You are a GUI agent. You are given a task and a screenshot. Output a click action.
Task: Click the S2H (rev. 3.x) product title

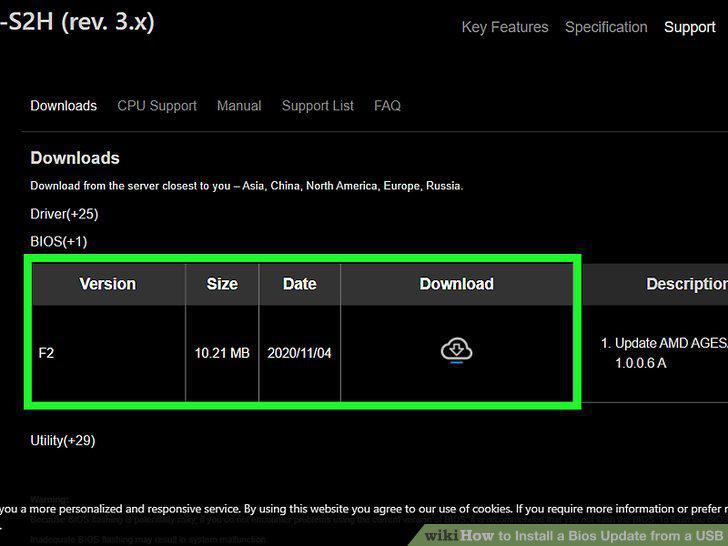(77, 21)
